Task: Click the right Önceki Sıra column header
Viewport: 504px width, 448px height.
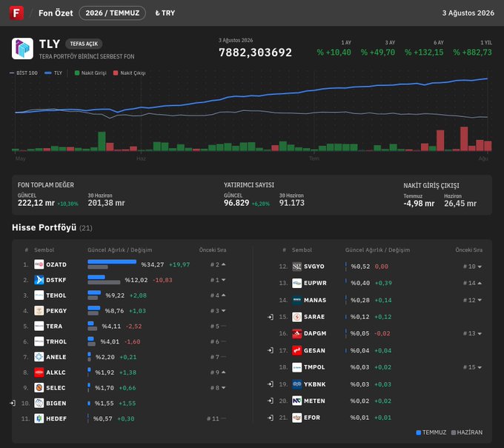Action: [x=468, y=250]
